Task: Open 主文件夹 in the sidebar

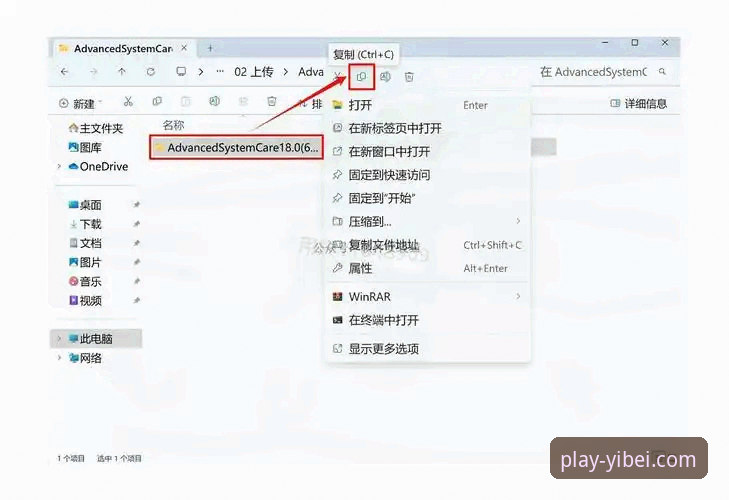Action: [x=96, y=128]
